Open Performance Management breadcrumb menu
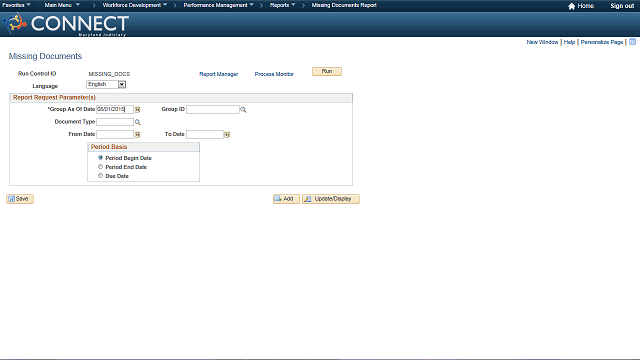640x360 pixels. [x=218, y=5]
